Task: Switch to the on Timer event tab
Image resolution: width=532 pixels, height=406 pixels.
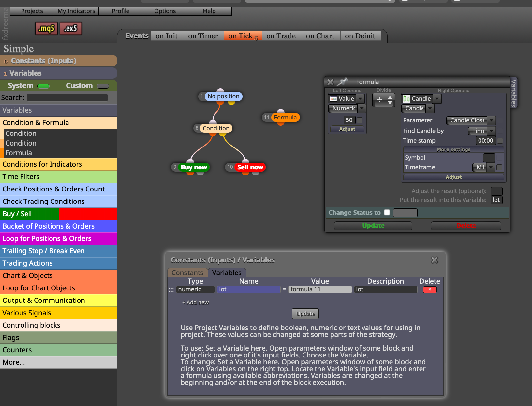Action: pyautogui.click(x=203, y=36)
